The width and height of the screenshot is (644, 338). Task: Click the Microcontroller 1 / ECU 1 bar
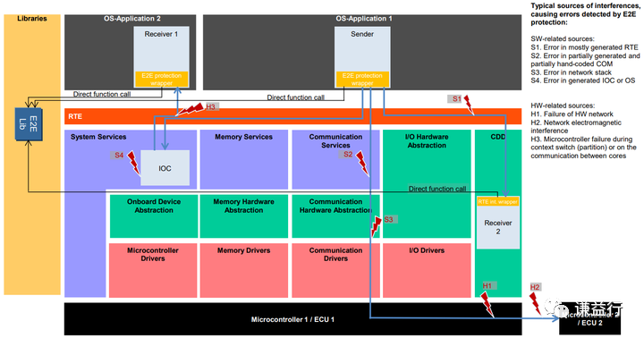(292, 319)
